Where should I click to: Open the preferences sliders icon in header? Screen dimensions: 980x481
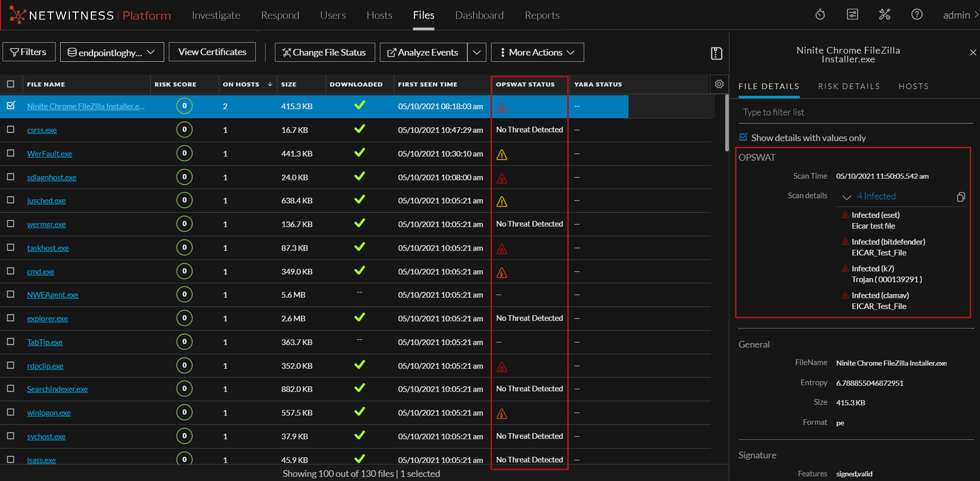tap(852, 15)
